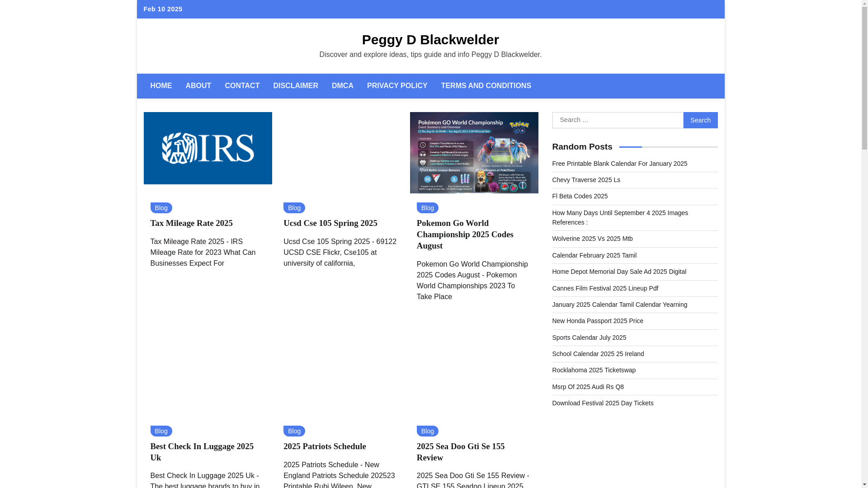Select DMCA in the navigation bar

click(x=343, y=86)
